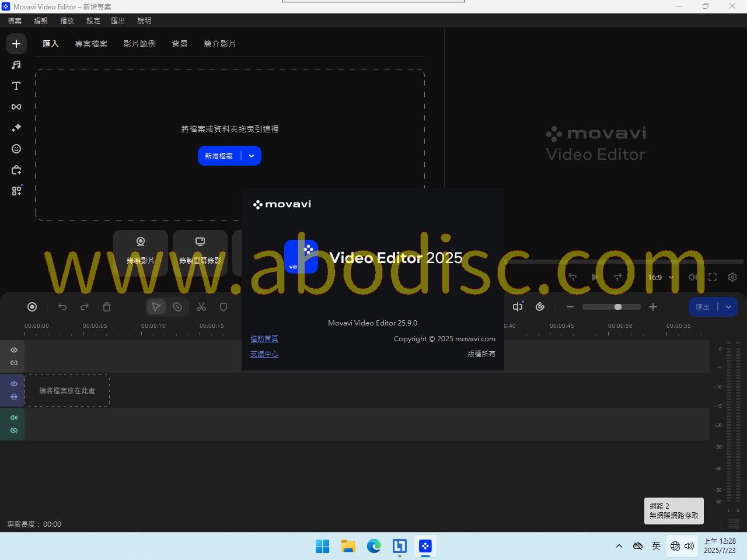Toggle visibility eye on top overlay track
Image resolution: width=747 pixels, height=560 pixels.
click(x=14, y=350)
